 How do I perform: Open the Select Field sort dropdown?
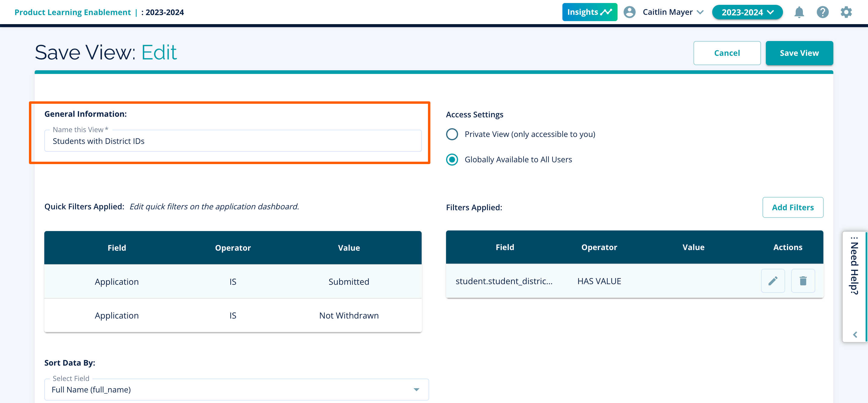pyautogui.click(x=236, y=390)
